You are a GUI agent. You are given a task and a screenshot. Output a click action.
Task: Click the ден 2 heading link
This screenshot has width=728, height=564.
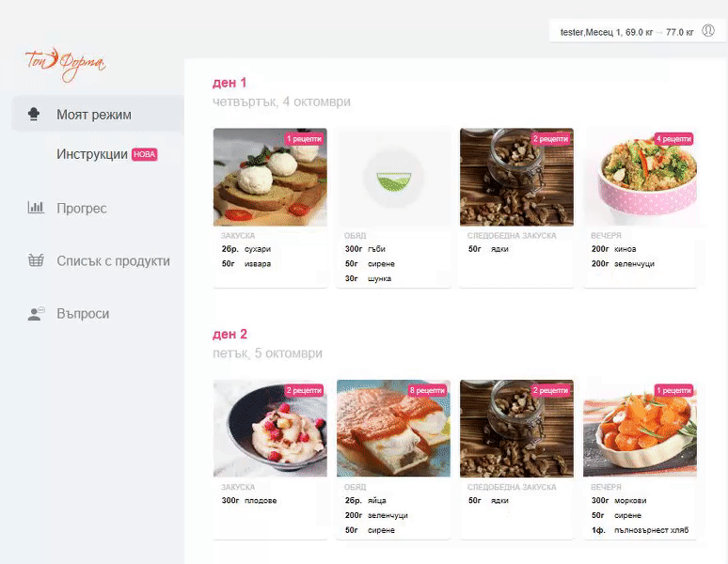[229, 334]
